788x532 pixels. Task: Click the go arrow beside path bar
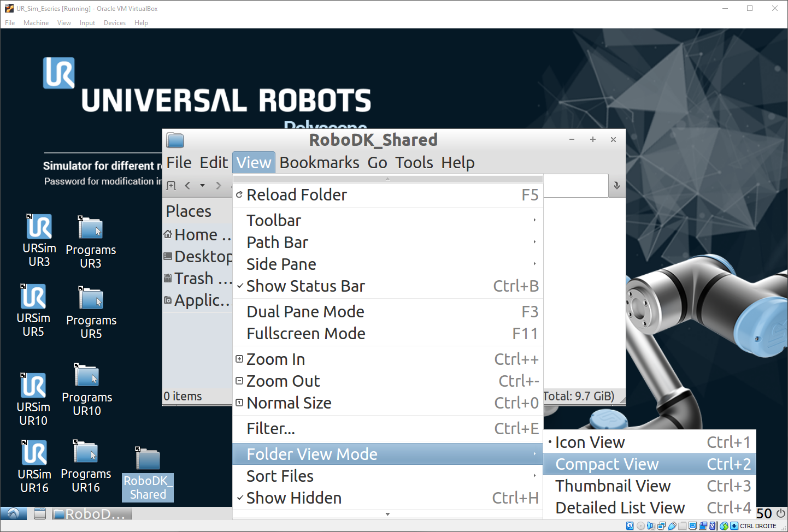616,186
